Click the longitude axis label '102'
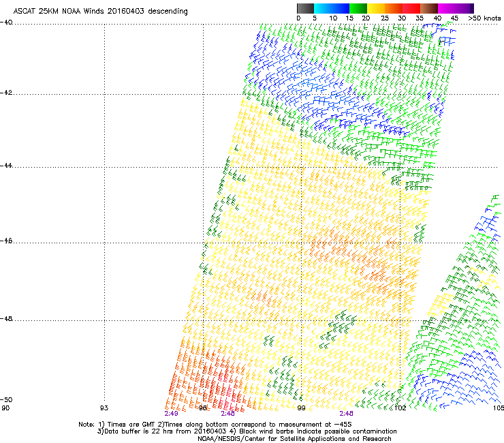Screen dimensions: 504x443 [x=400, y=408]
